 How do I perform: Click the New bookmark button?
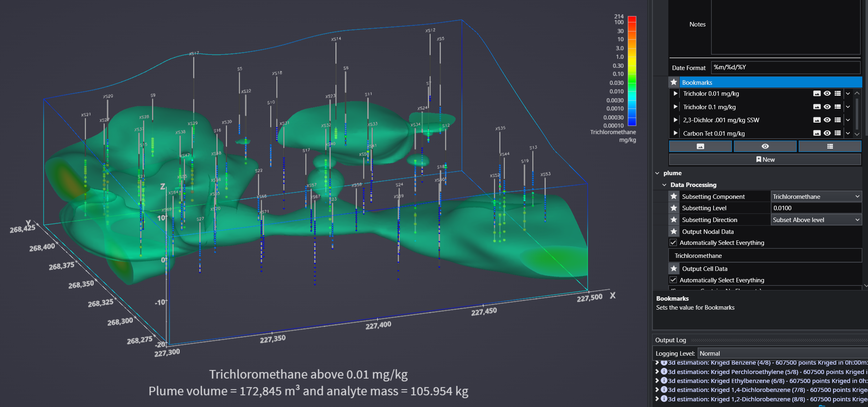[765, 160]
